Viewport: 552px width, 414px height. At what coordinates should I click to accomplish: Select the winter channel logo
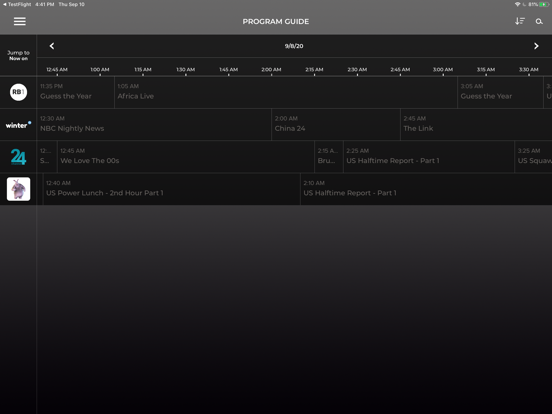pos(18,125)
